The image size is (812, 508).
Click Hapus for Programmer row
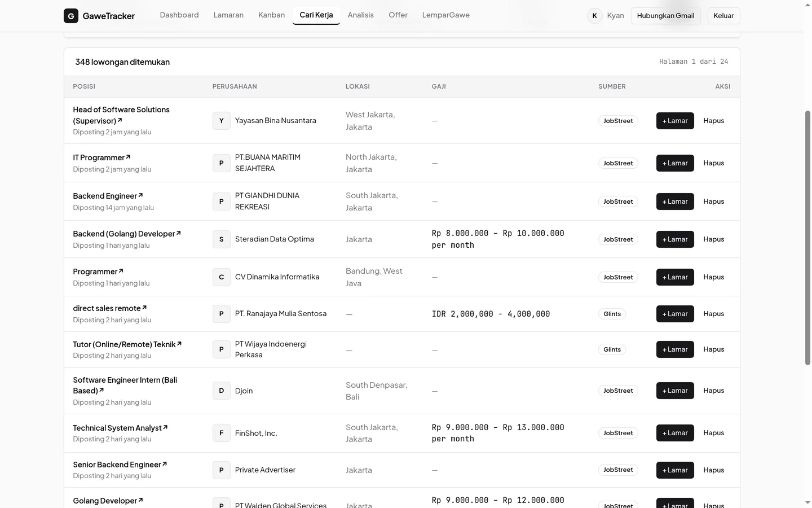point(714,277)
